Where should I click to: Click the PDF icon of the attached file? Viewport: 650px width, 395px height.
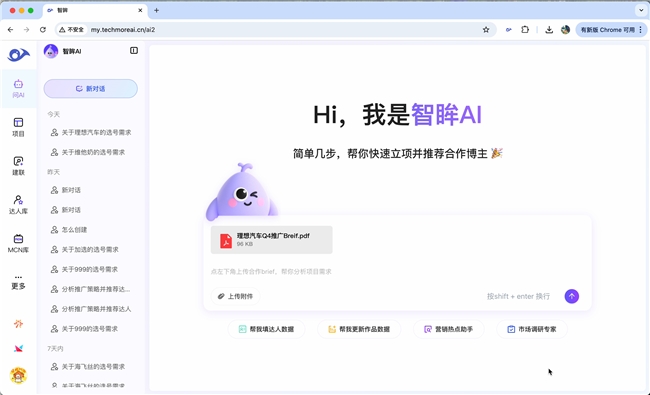226,240
